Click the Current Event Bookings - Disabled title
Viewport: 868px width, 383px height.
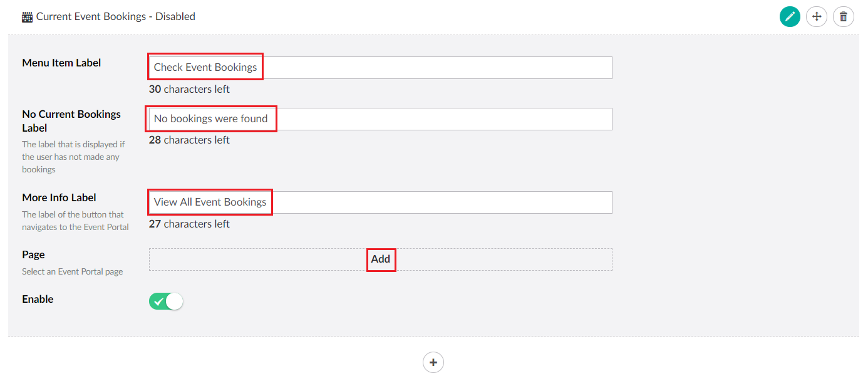pyautogui.click(x=115, y=17)
